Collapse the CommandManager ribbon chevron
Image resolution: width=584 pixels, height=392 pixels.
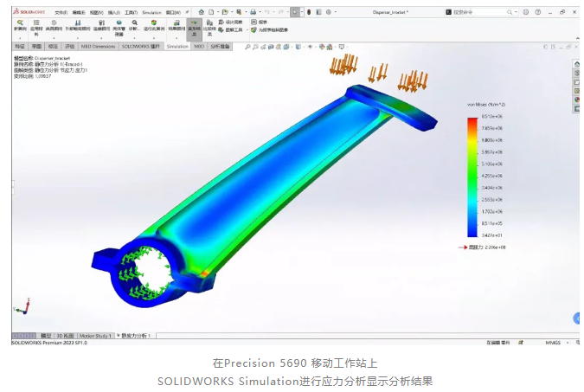577,38
